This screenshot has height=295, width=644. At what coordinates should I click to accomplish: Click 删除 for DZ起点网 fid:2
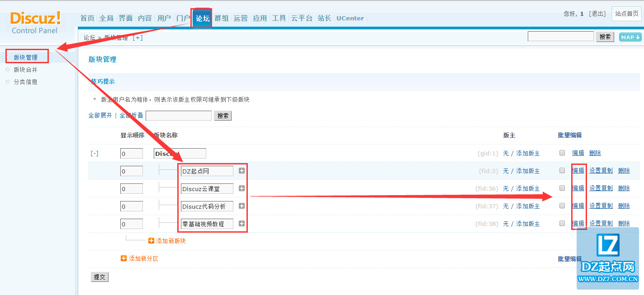[624, 171]
